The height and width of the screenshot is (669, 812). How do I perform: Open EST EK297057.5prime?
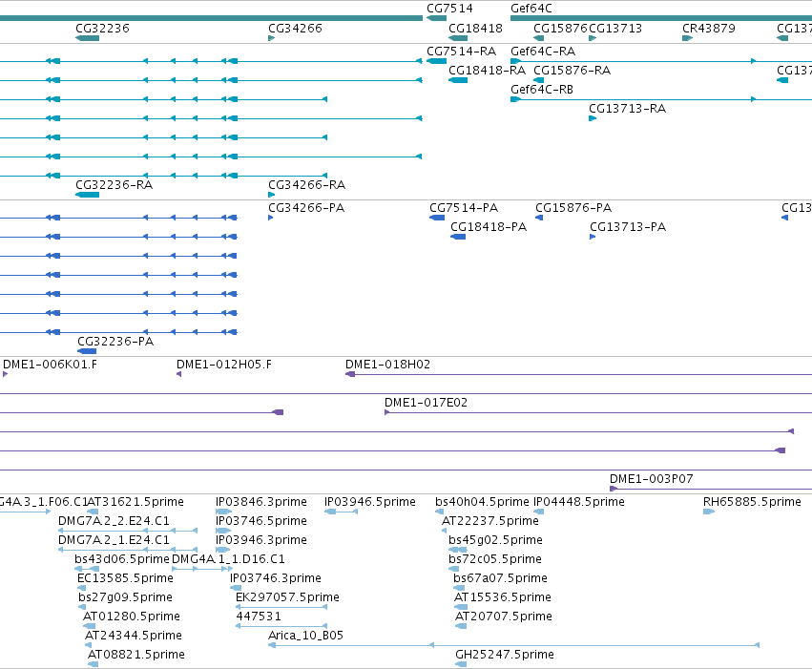pyautogui.click(x=287, y=597)
